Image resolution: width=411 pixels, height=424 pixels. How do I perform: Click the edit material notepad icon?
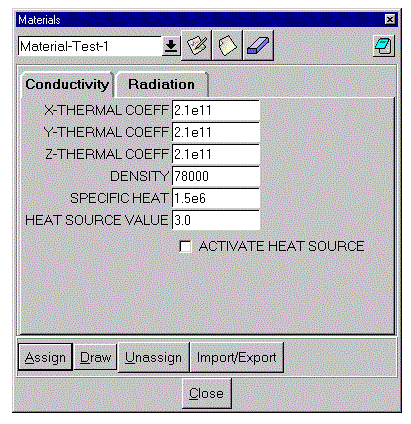point(196,45)
